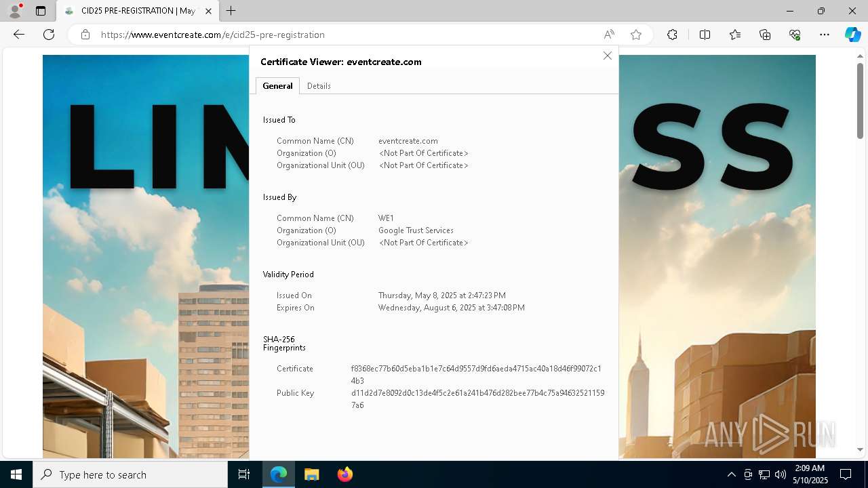The height and width of the screenshot is (488, 868).
Task: Open Microsoft Edge from taskbar
Action: [279, 474]
